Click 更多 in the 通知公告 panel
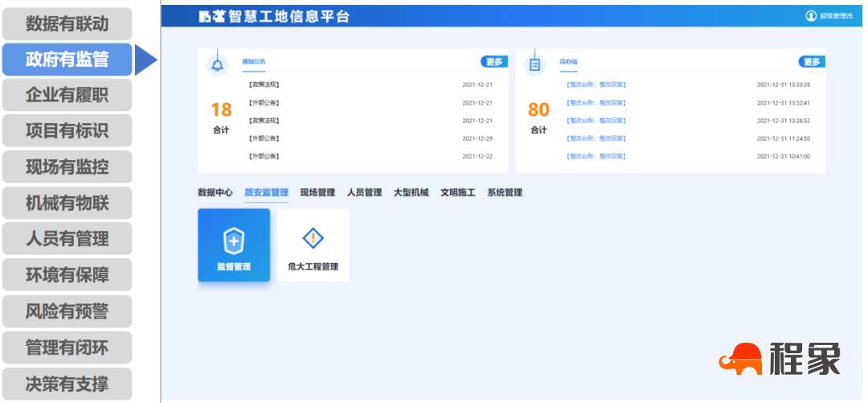Viewport: 868px width, 403px height. point(493,62)
